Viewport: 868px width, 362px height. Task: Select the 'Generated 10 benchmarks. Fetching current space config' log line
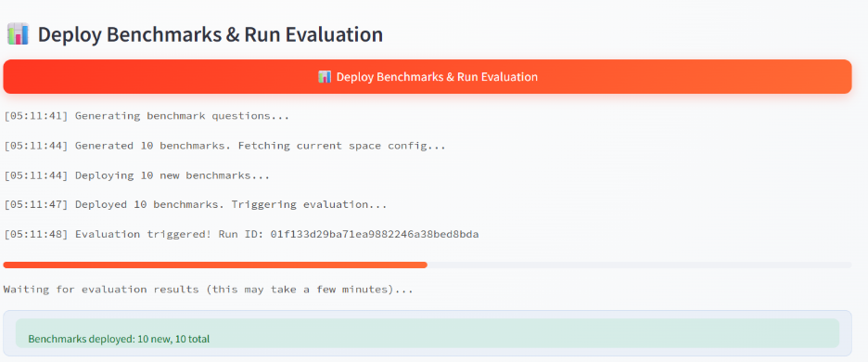tap(224, 146)
